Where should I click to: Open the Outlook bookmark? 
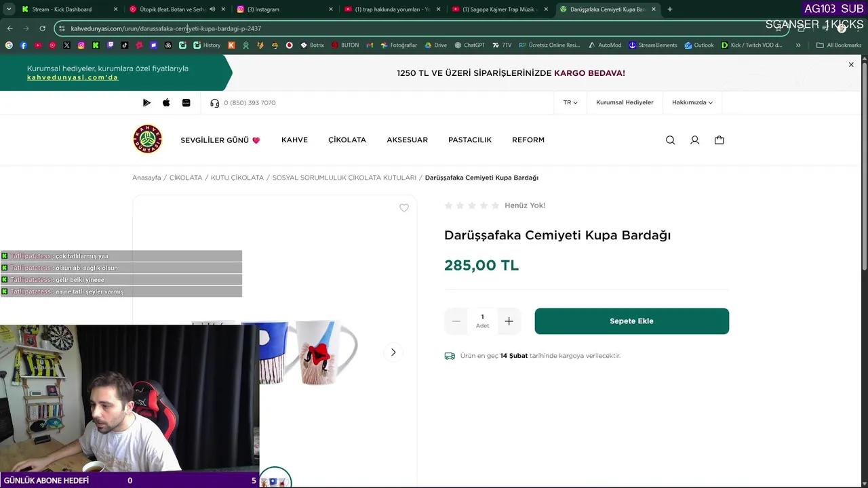(x=698, y=45)
